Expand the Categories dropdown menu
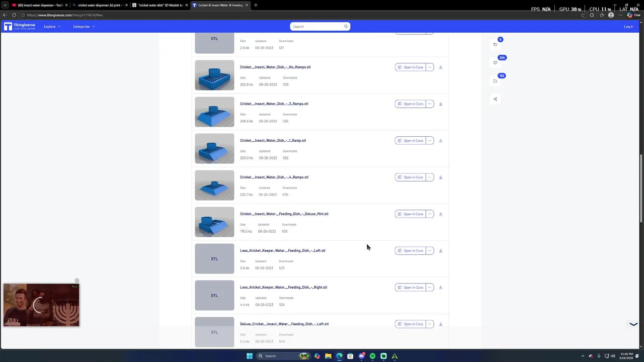 84,26
